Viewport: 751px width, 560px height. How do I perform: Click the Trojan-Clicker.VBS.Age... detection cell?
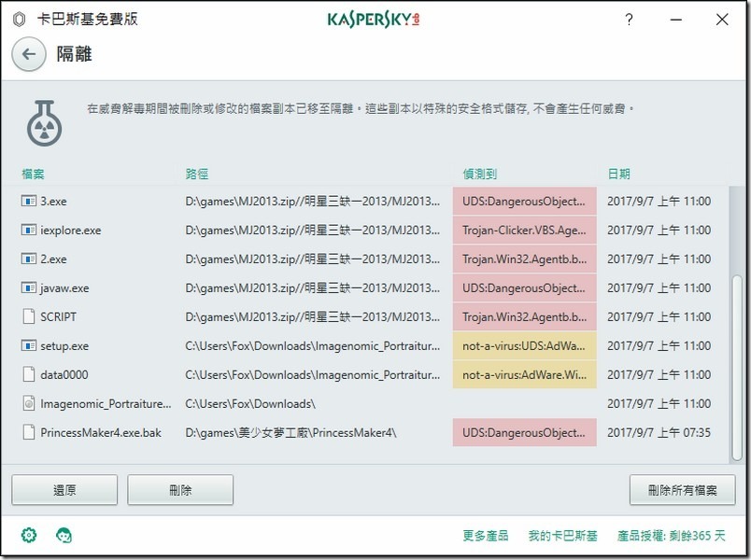(x=524, y=231)
